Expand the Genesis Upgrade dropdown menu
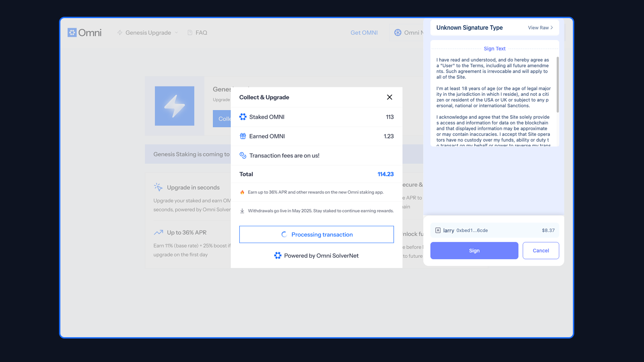 point(148,33)
